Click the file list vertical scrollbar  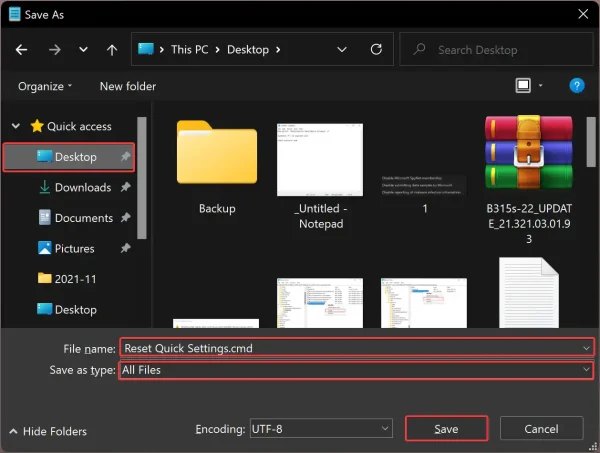(x=591, y=142)
